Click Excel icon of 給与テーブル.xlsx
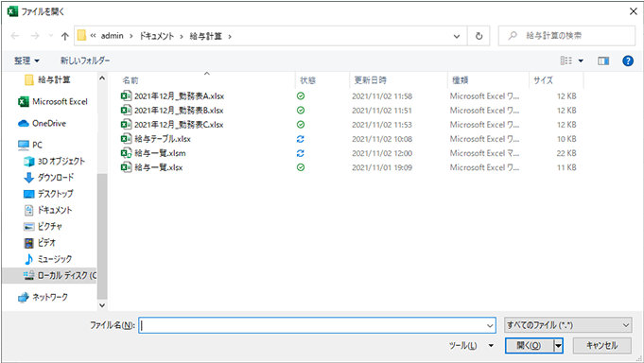The height and width of the screenshot is (363, 644). tap(126, 139)
